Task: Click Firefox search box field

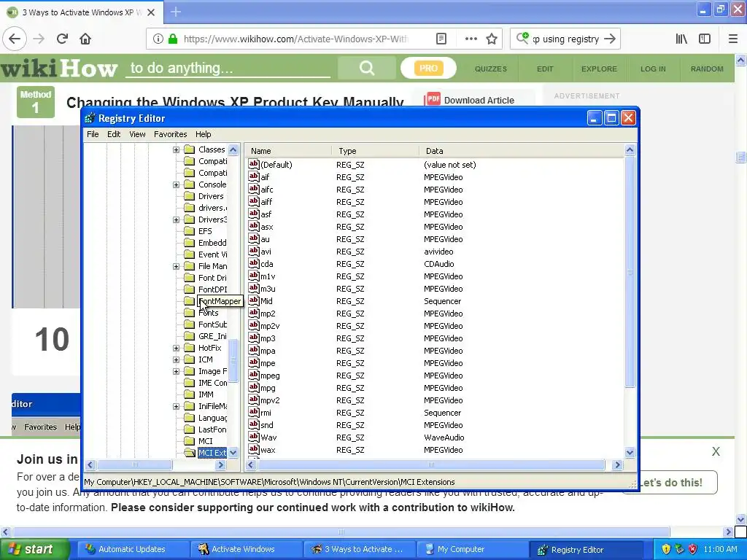Action: click(565, 39)
